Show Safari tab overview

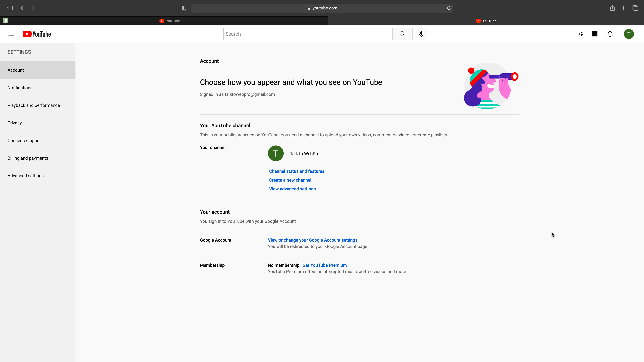click(635, 8)
